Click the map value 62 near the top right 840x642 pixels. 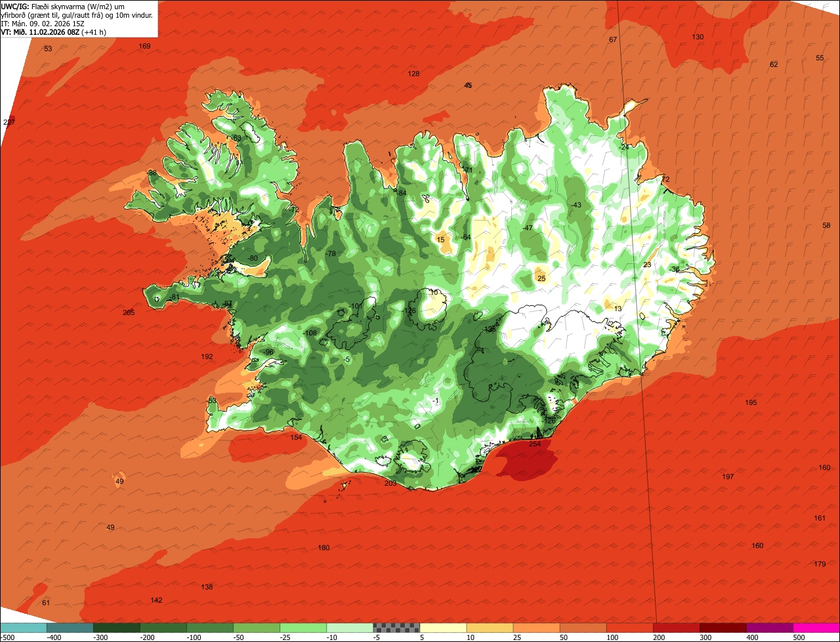(x=774, y=64)
